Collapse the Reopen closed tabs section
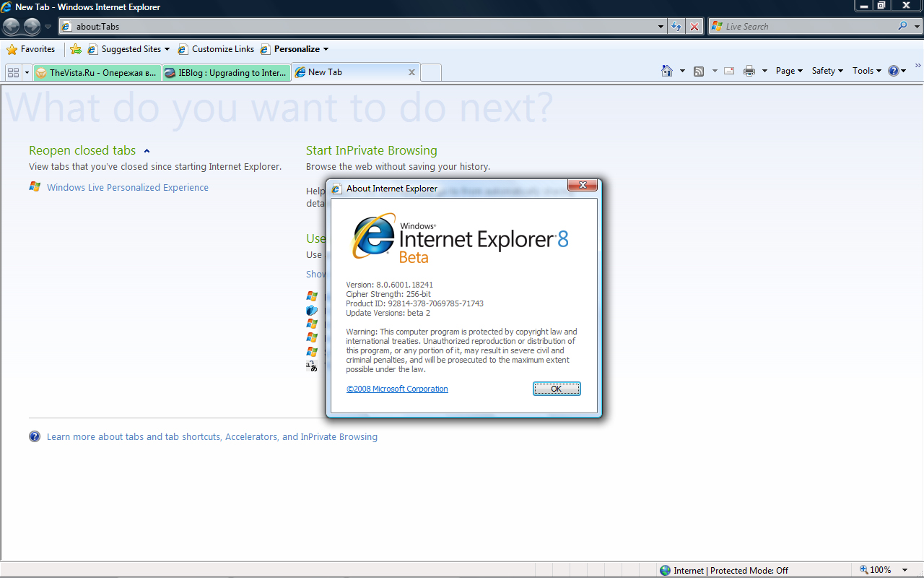Image resolution: width=924 pixels, height=578 pixels. pos(147,151)
